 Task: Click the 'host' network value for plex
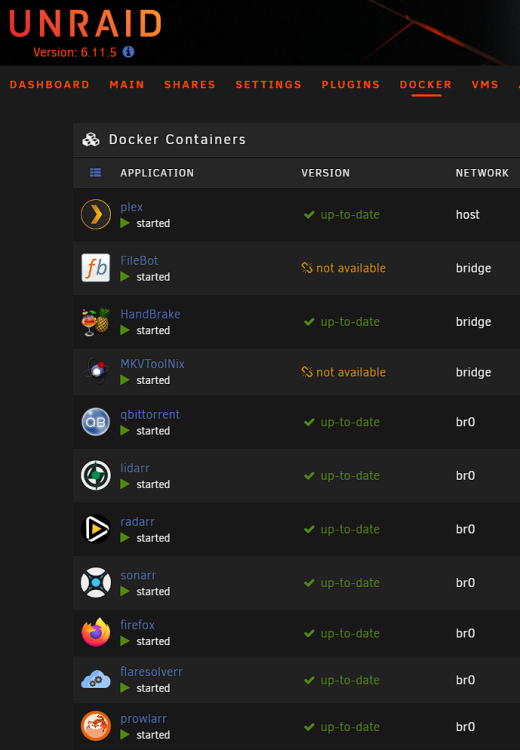coord(467,215)
